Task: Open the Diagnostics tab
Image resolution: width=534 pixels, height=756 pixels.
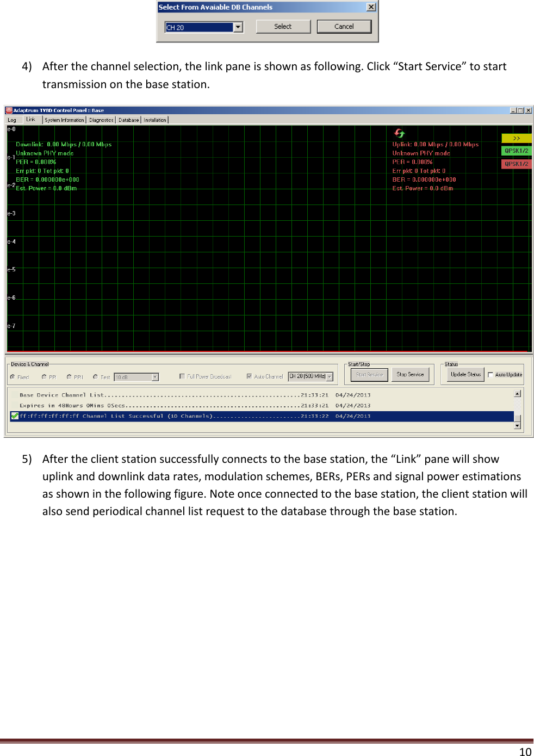Action: (x=102, y=120)
